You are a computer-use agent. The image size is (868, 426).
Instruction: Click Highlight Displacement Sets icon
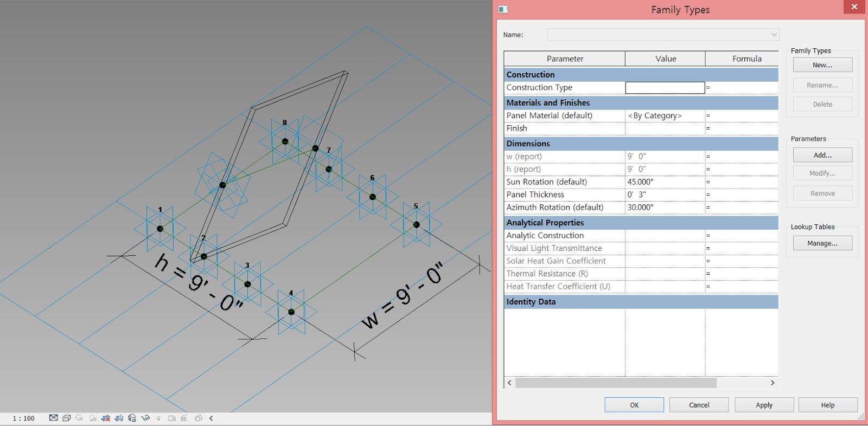click(199, 418)
